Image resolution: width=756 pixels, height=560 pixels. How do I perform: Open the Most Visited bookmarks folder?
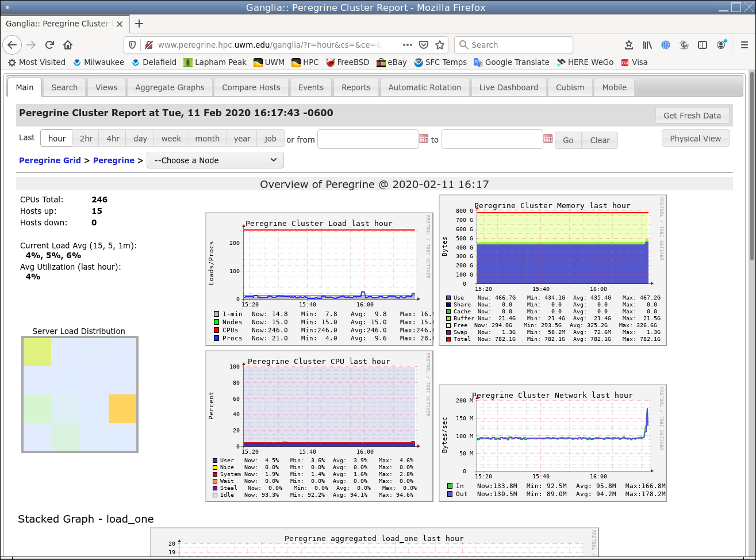point(37,62)
